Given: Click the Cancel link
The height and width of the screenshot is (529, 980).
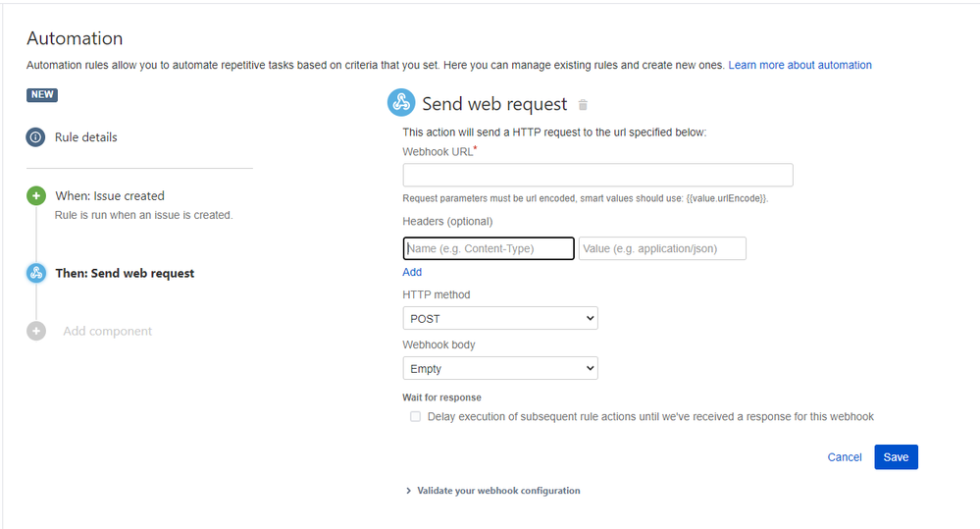Looking at the screenshot, I should pos(845,457).
